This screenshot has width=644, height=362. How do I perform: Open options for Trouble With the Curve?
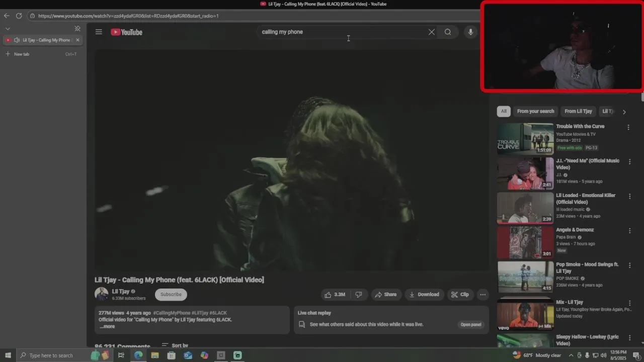click(x=628, y=127)
